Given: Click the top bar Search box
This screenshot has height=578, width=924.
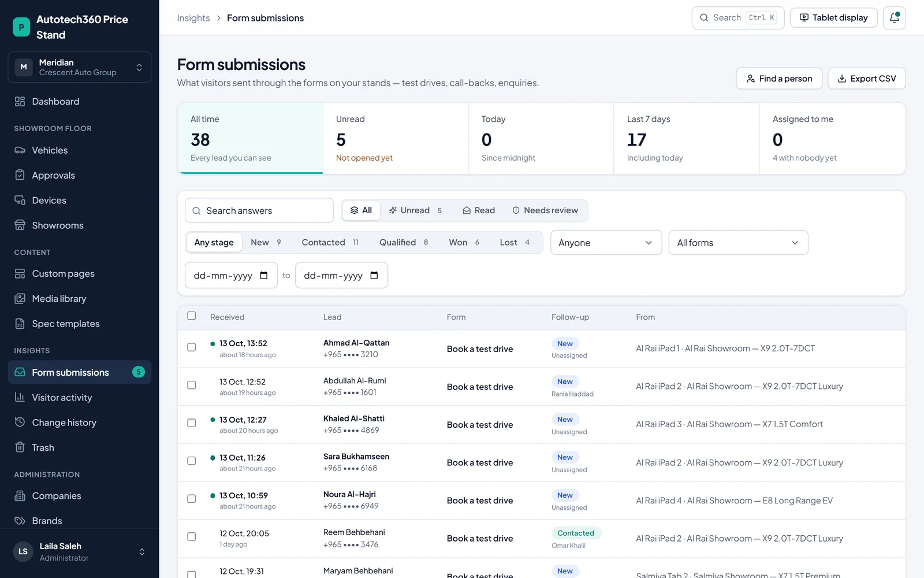Looking at the screenshot, I should (738, 18).
